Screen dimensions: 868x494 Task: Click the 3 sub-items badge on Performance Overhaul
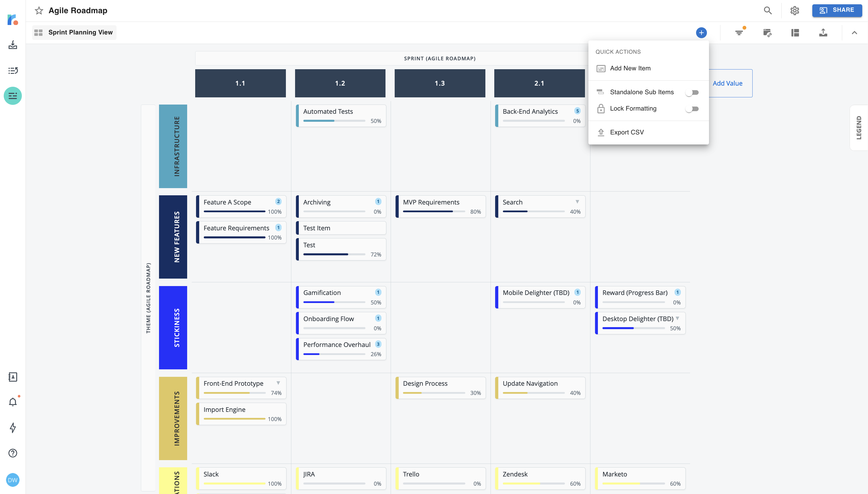[x=378, y=344]
